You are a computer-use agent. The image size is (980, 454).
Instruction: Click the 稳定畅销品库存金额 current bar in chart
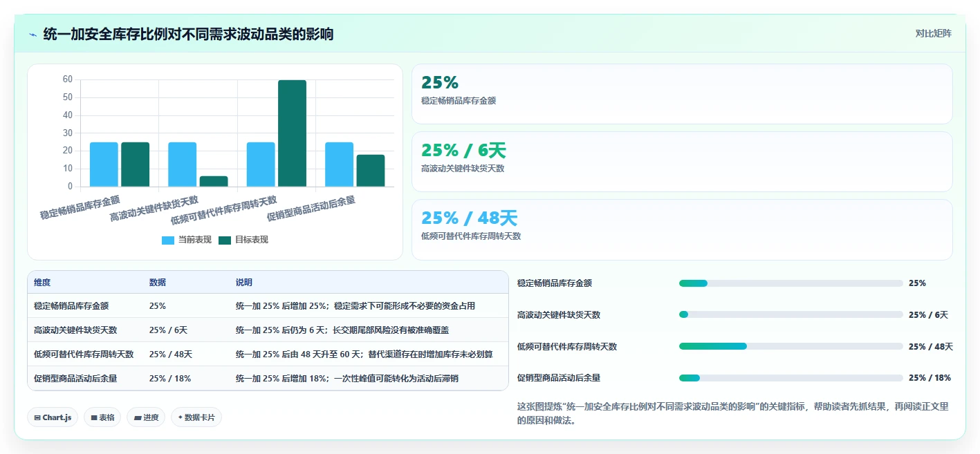(x=104, y=164)
